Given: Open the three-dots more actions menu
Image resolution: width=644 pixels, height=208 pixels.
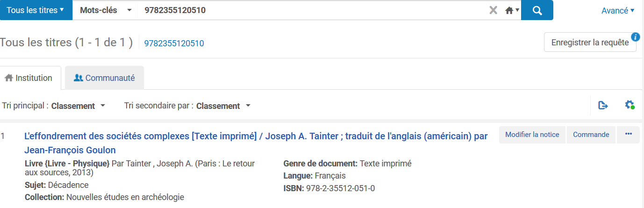Looking at the screenshot, I should [x=628, y=135].
